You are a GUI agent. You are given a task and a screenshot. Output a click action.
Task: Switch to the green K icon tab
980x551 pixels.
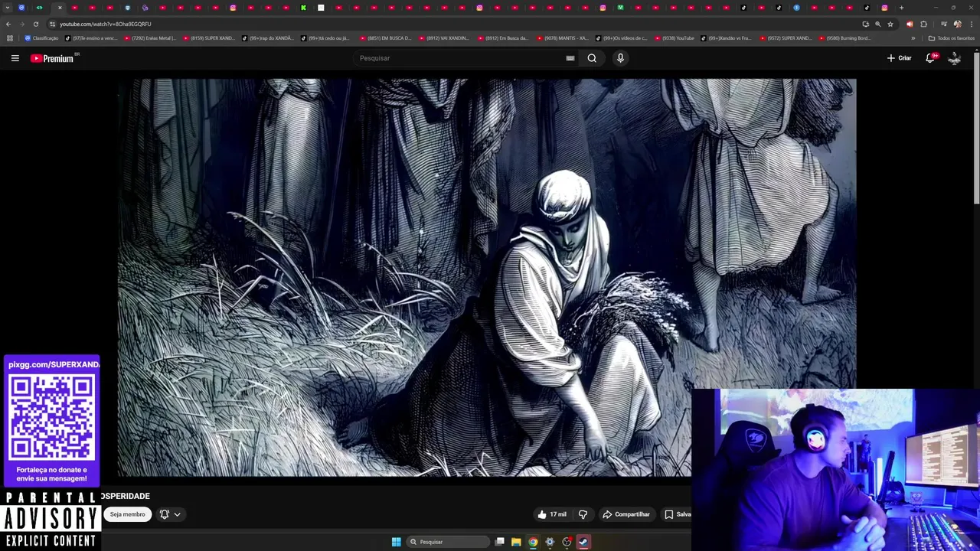click(x=303, y=8)
